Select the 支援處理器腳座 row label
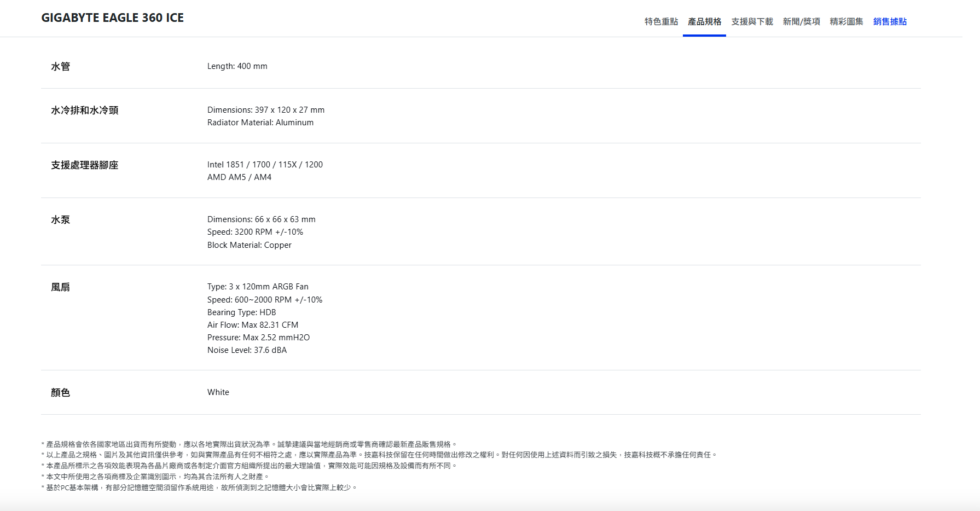The image size is (980, 511). click(x=84, y=165)
